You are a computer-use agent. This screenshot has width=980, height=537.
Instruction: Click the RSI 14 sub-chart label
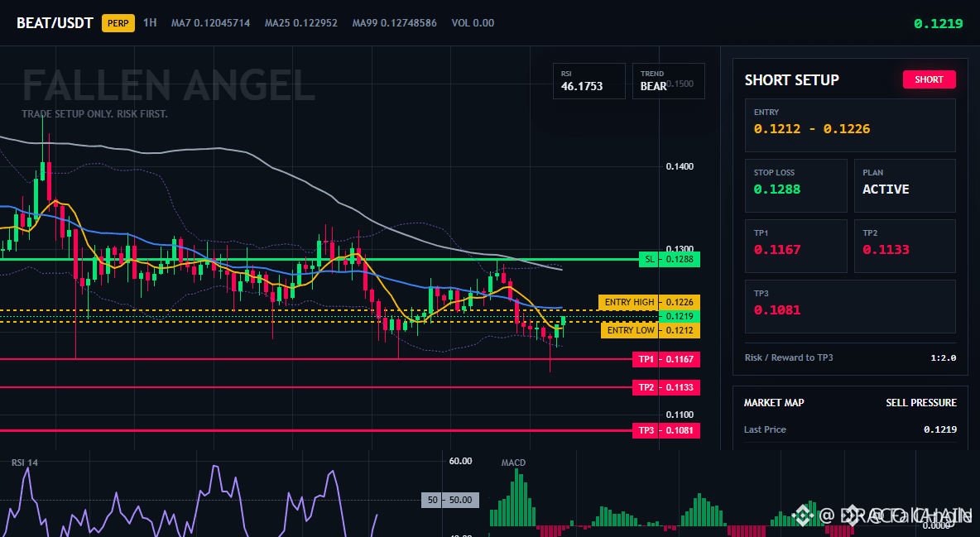pyautogui.click(x=24, y=463)
